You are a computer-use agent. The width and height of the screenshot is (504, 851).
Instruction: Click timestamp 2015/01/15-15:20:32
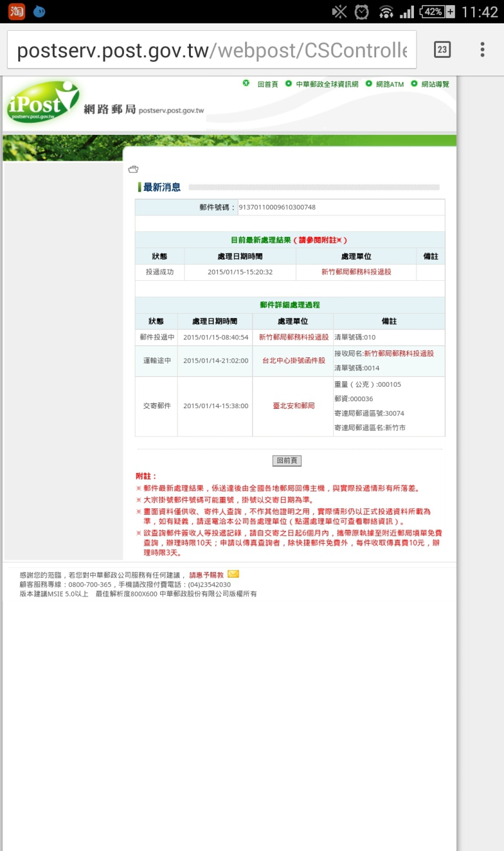(x=240, y=272)
